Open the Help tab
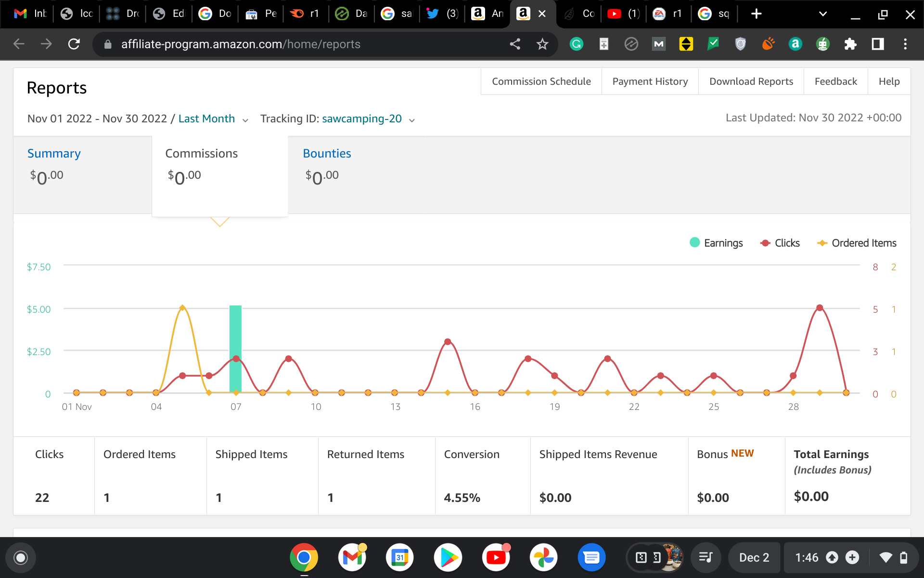Image resolution: width=924 pixels, height=578 pixels. tap(889, 81)
